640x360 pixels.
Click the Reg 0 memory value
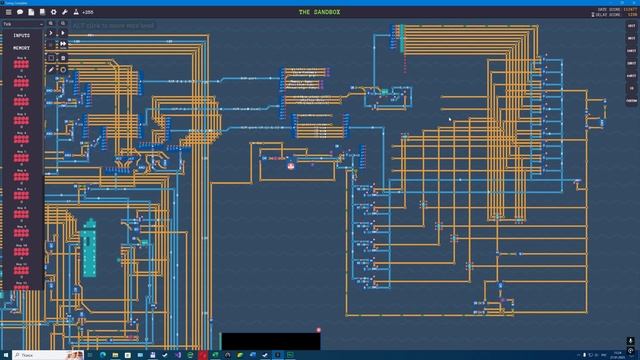(21, 64)
